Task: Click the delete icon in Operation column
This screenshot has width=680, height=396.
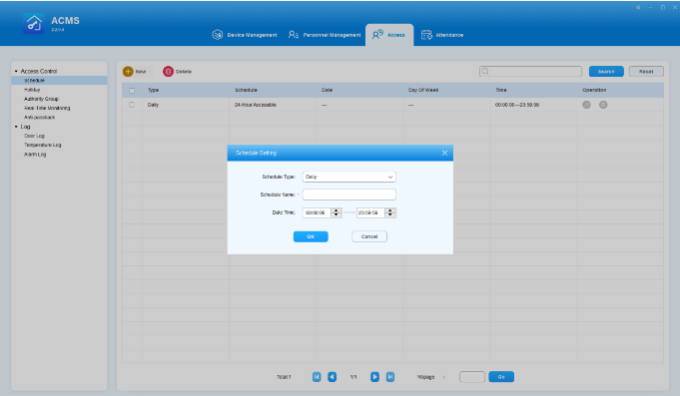Action: [x=603, y=105]
